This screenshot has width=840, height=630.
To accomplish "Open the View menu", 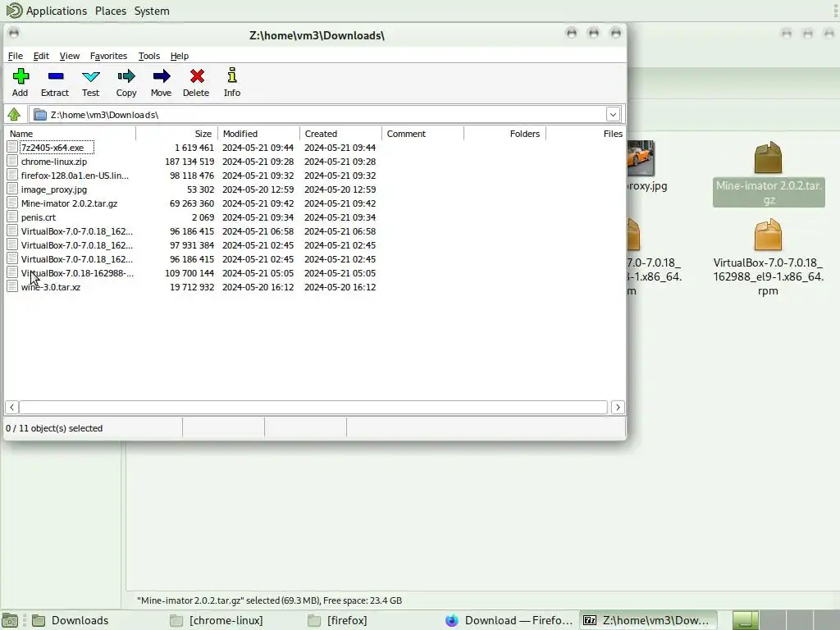I will (x=70, y=56).
